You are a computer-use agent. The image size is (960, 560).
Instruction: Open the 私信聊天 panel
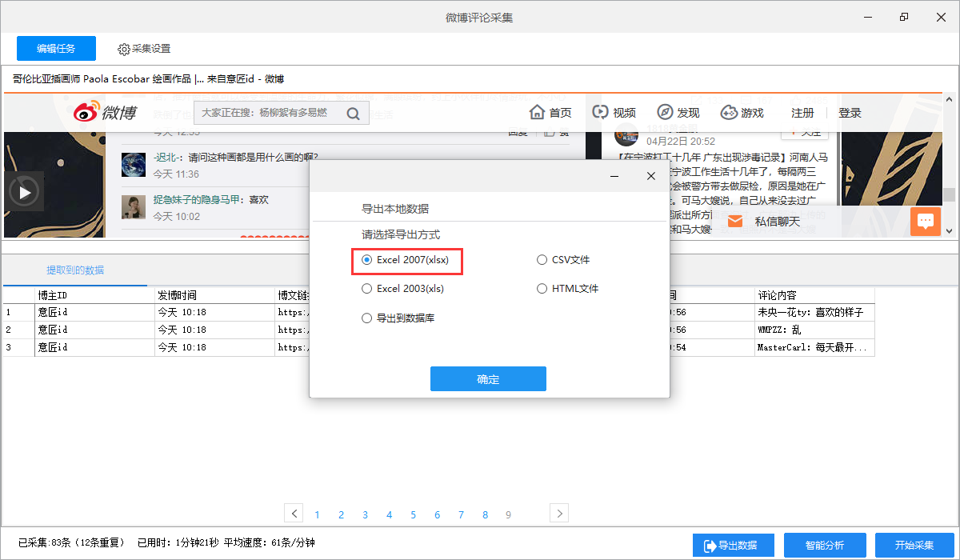click(778, 222)
